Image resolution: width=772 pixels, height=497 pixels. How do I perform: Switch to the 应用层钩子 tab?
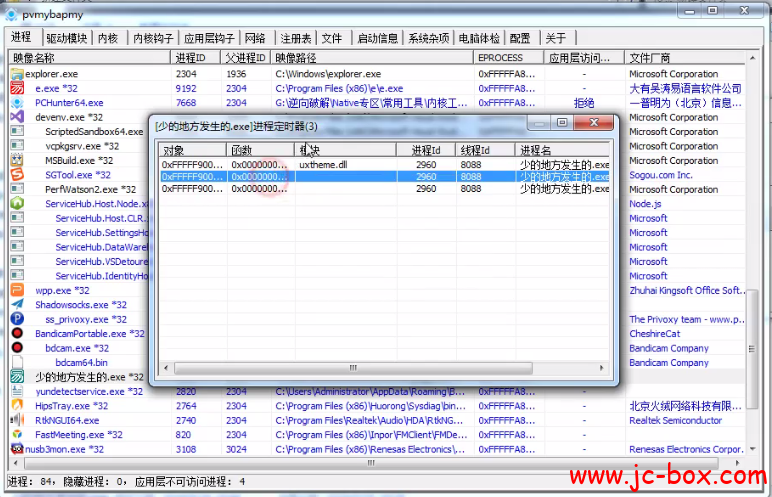(209, 38)
